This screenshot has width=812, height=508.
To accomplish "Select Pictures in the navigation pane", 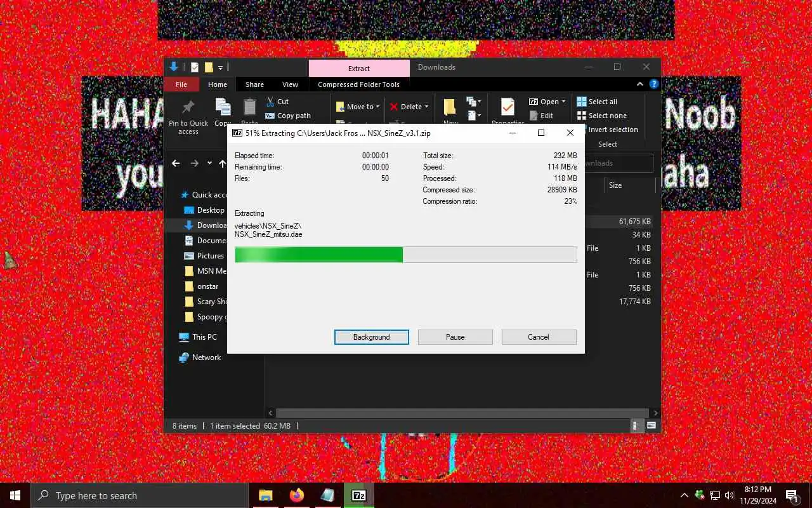I will coord(204,256).
